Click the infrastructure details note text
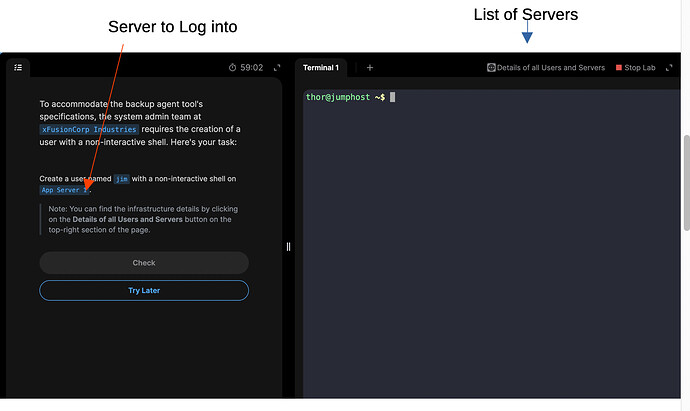Viewport: 690px width, 411px height. coord(143,219)
